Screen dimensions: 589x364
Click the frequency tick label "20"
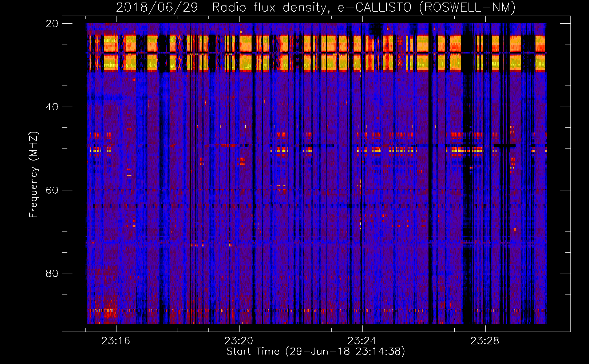click(52, 24)
